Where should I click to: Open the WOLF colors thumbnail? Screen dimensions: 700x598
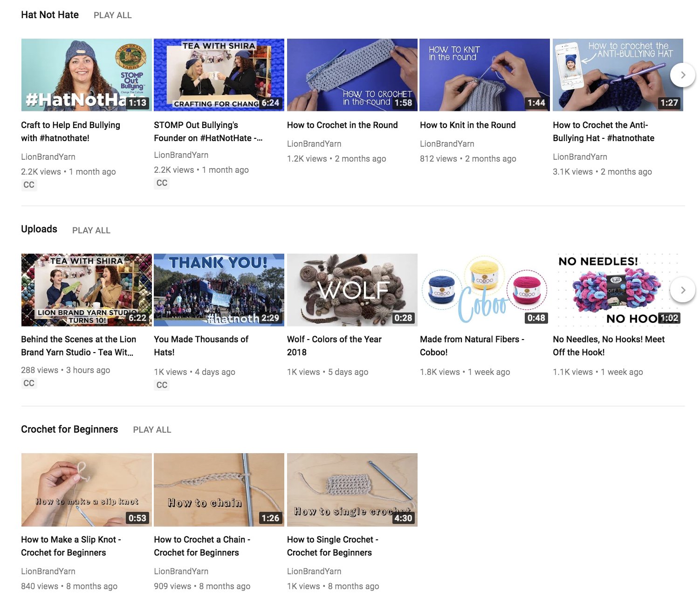352,290
